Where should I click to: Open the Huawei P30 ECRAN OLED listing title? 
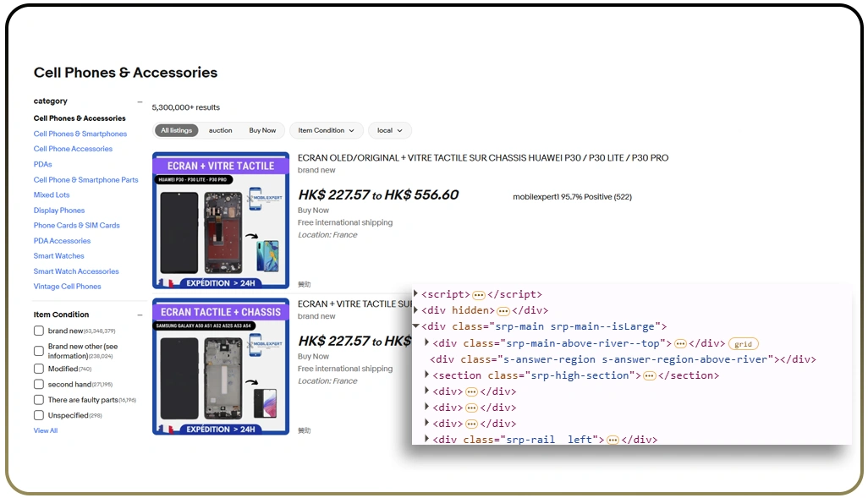[482, 158]
